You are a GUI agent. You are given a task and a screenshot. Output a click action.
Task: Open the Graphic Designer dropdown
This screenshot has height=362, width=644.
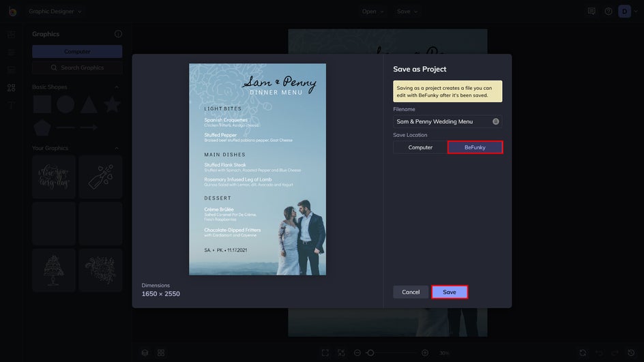[x=55, y=12]
